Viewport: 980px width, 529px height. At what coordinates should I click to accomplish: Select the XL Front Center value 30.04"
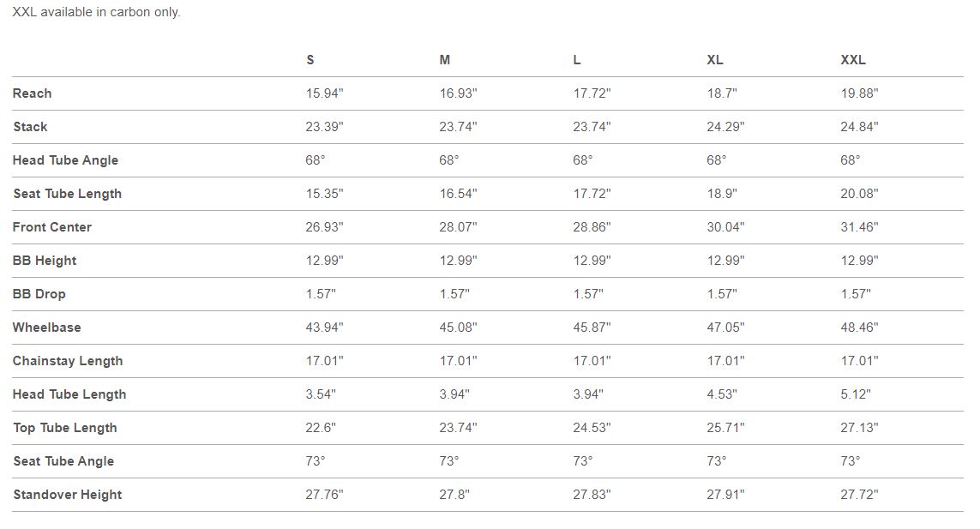pos(725,227)
